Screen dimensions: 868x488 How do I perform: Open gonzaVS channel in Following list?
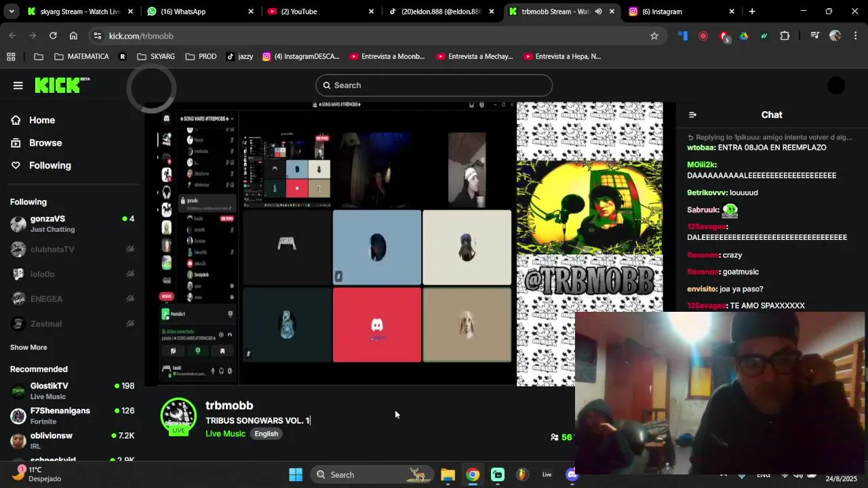[x=72, y=224]
